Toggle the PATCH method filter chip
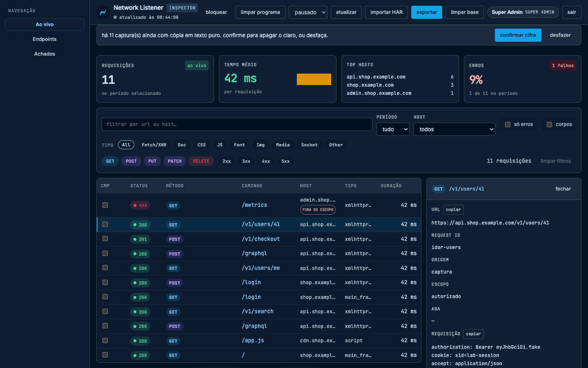This screenshot has height=368, width=588. click(175, 161)
